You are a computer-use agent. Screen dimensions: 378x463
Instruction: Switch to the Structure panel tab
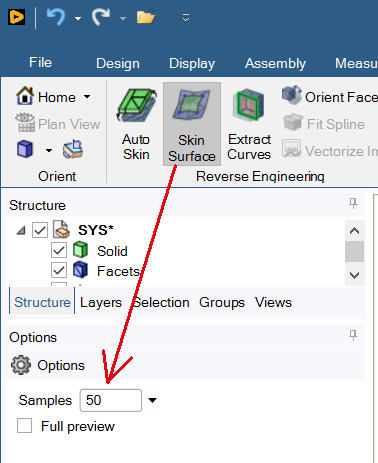click(42, 302)
